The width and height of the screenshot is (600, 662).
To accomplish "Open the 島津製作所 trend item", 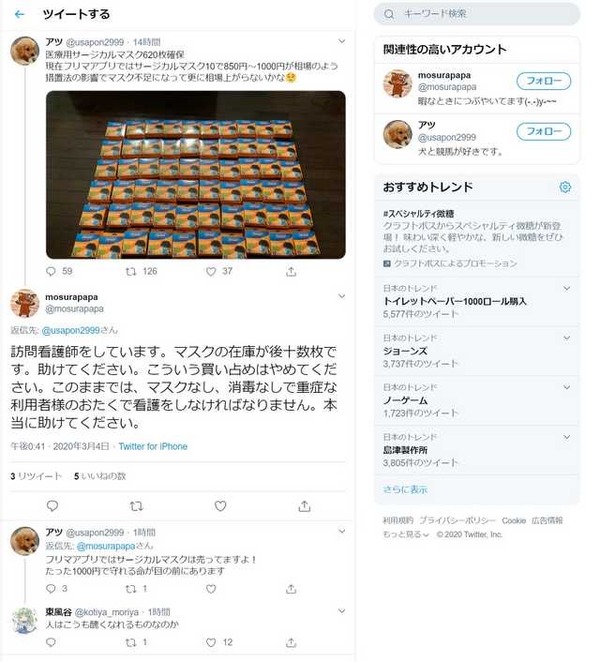I will tap(477, 450).
